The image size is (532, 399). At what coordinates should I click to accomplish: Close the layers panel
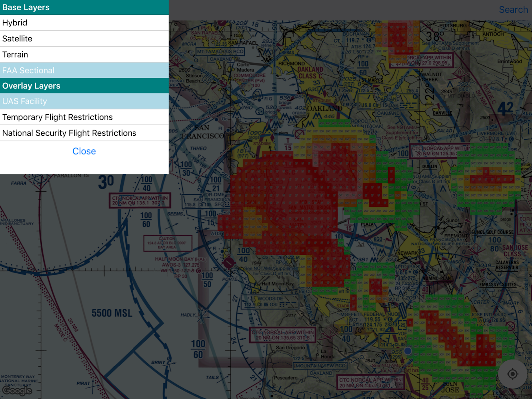(84, 151)
